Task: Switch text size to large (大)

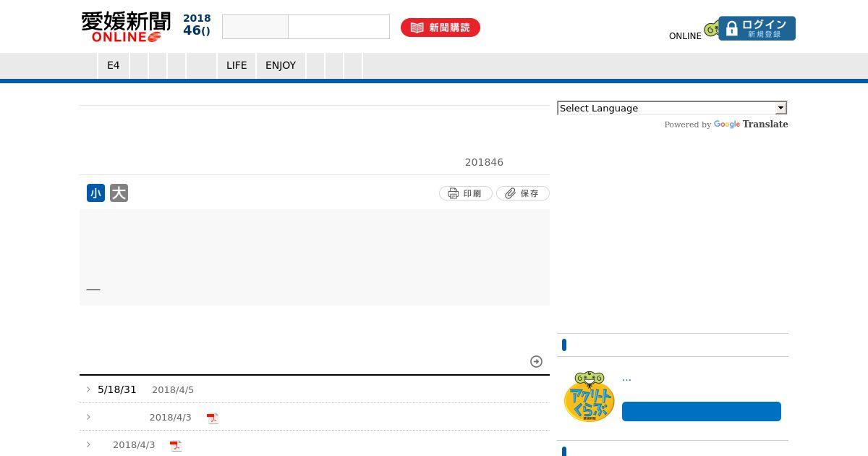Action: point(119,193)
